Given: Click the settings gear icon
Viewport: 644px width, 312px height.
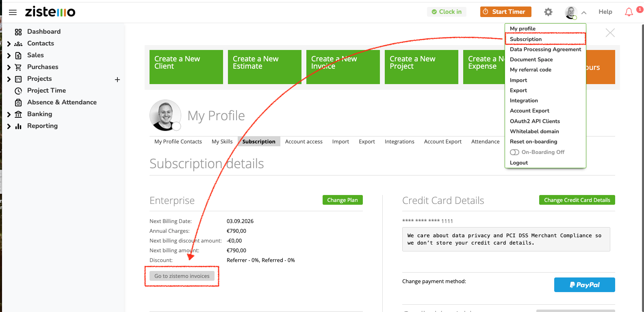Looking at the screenshot, I should [548, 12].
